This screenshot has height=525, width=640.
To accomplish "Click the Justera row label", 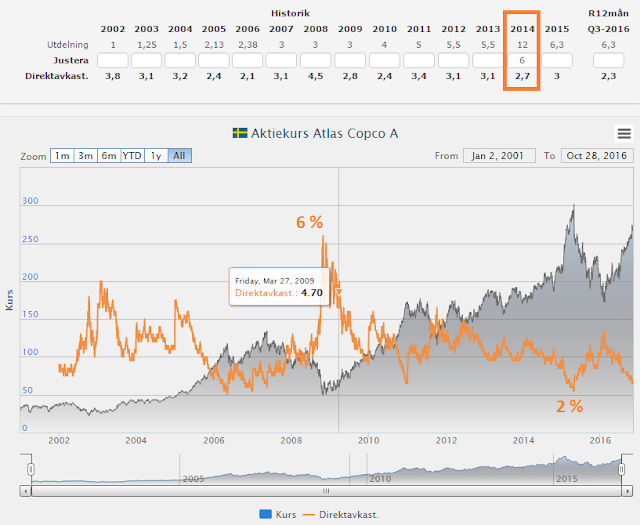I will (71, 60).
